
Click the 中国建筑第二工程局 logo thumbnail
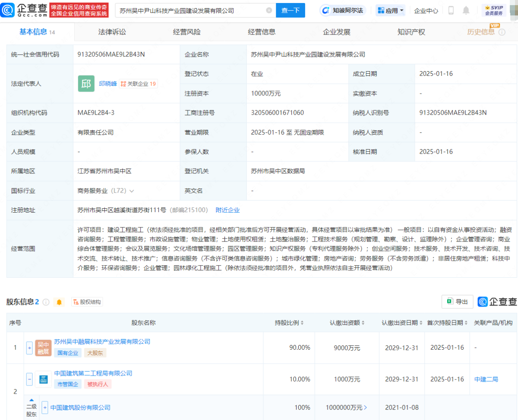[x=43, y=379]
